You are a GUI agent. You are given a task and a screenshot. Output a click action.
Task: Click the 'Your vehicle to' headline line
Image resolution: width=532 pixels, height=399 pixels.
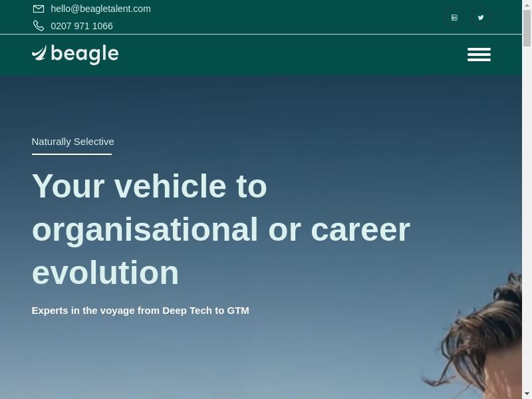149,186
